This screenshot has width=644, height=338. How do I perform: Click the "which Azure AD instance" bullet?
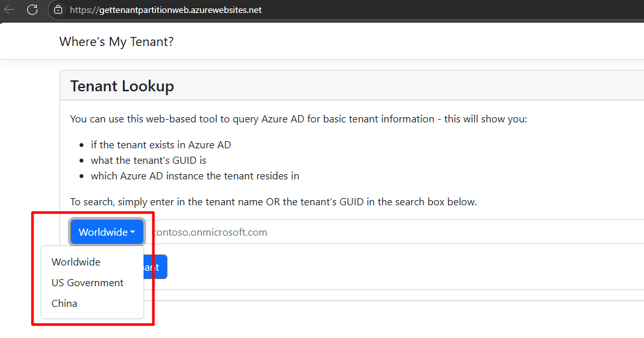[195, 176]
